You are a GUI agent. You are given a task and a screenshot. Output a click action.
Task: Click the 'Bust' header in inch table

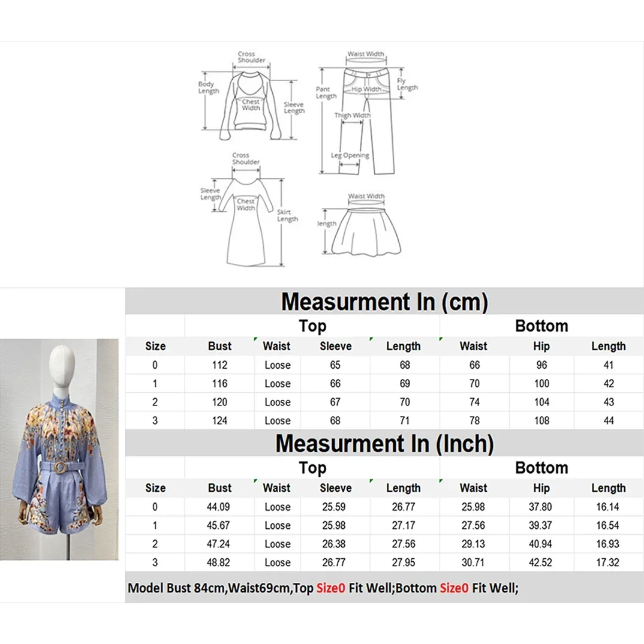coord(219,487)
